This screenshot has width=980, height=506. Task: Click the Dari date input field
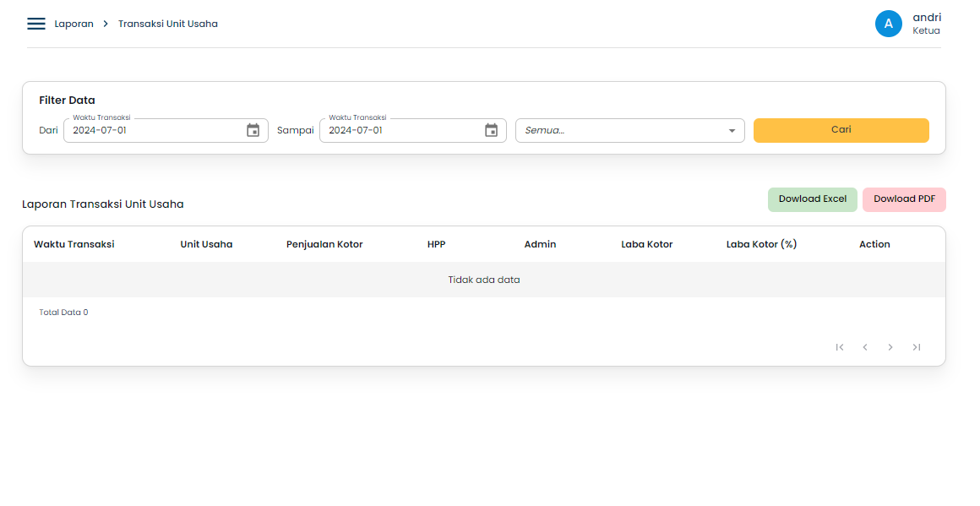tap(152, 130)
